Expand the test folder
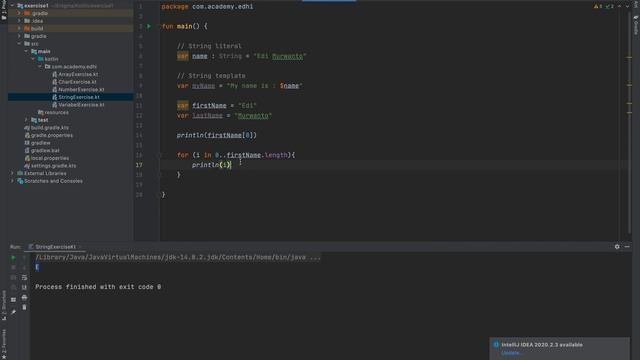Viewport: 640px width, 360px height. coord(26,120)
